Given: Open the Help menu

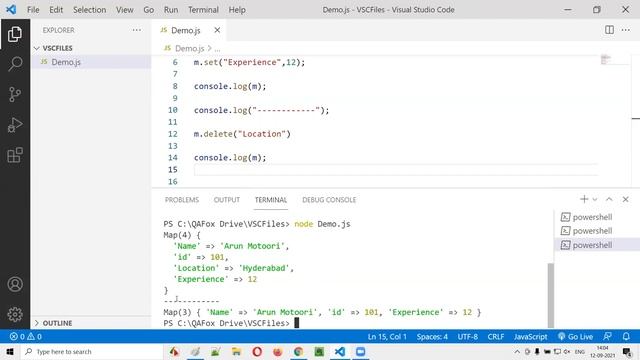Looking at the screenshot, I should click(237, 10).
